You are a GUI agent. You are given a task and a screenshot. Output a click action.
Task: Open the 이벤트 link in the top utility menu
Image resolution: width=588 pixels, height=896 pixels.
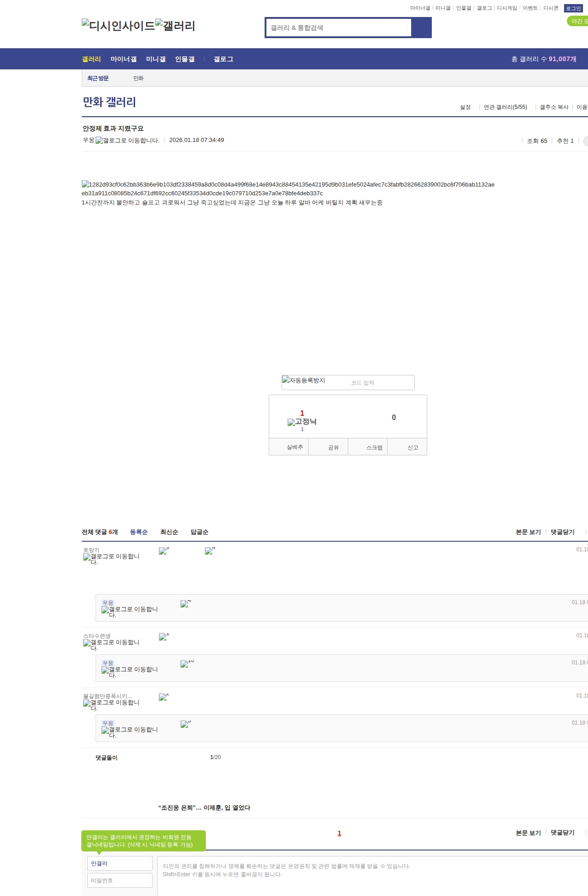(530, 8)
